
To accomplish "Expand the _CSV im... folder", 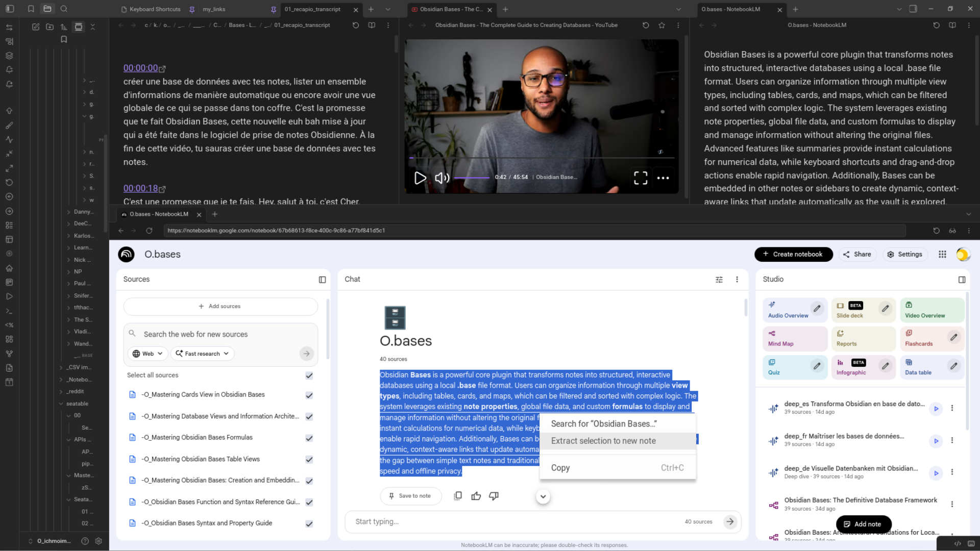I will tap(61, 367).
